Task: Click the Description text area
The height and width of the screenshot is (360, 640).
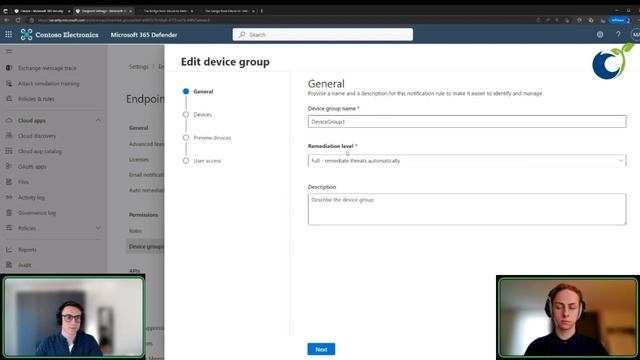Action: pyautogui.click(x=467, y=209)
